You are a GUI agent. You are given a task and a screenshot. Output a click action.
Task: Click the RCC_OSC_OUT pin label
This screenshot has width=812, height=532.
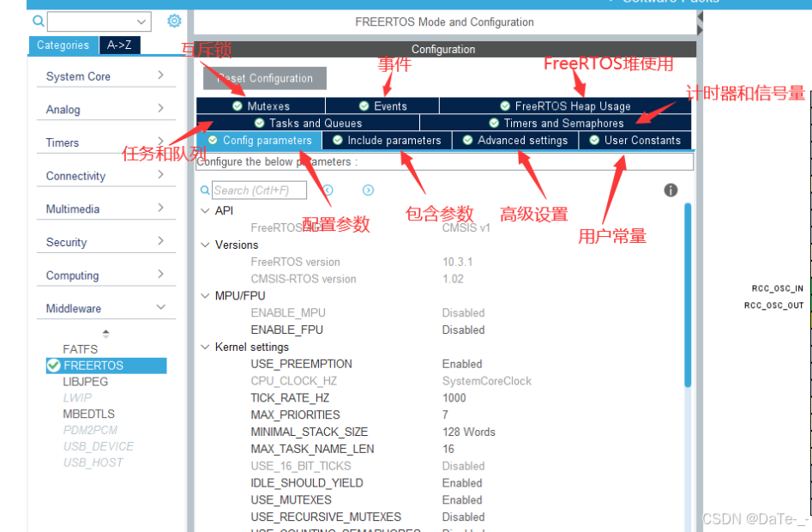tap(773, 305)
